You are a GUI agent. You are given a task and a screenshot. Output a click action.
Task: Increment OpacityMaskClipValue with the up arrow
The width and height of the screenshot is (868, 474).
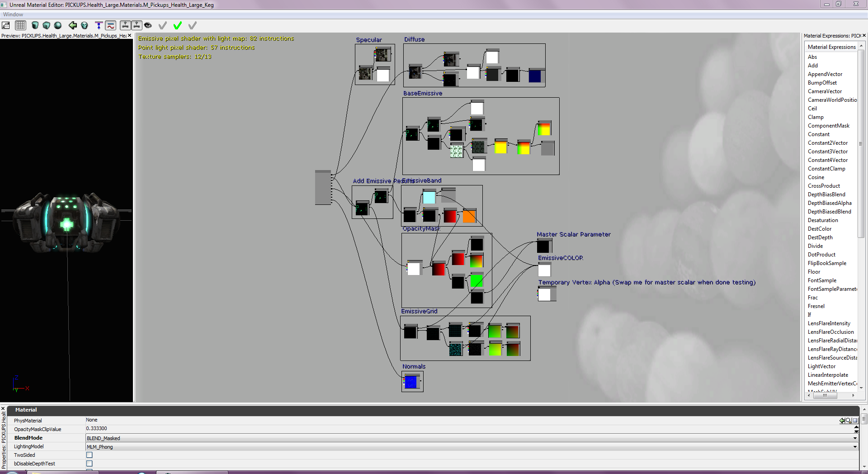(x=856, y=427)
